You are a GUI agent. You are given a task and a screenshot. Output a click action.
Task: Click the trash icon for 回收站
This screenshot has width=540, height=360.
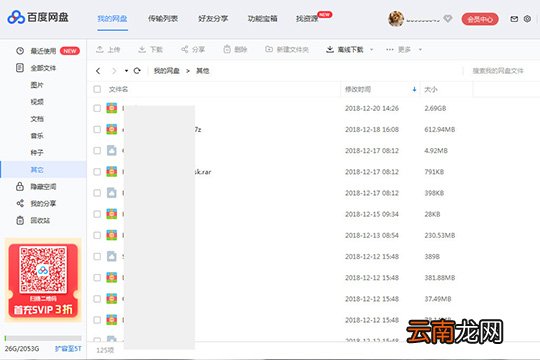[20, 220]
